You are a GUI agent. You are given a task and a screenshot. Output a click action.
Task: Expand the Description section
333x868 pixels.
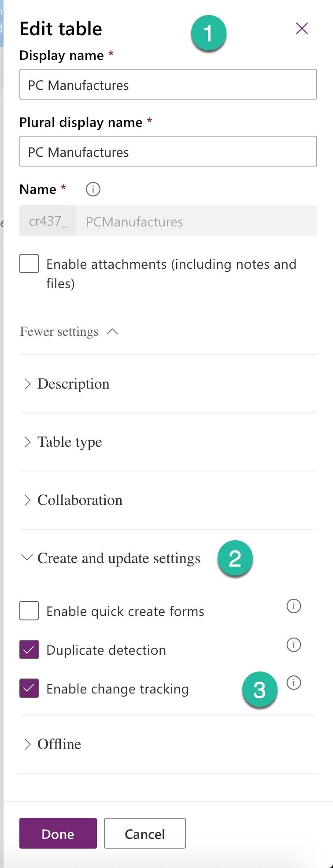[168, 384]
